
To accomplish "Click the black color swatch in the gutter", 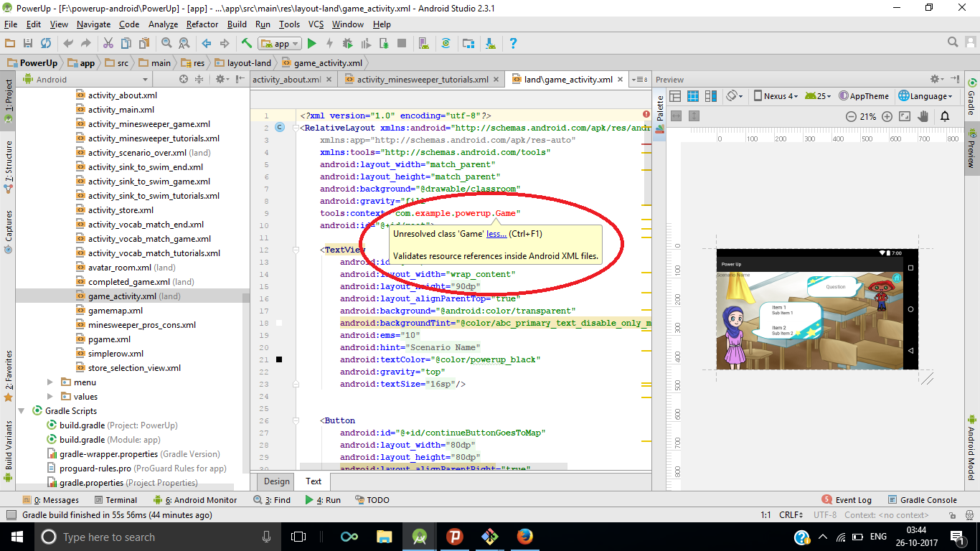I will pos(279,359).
